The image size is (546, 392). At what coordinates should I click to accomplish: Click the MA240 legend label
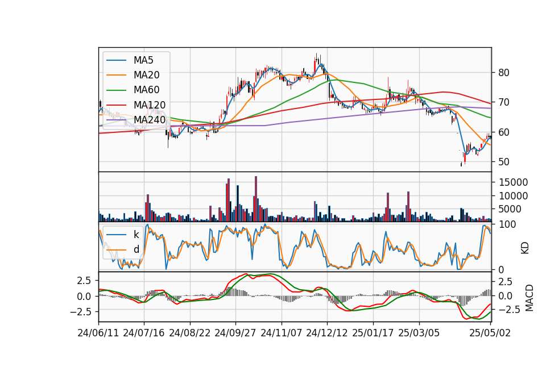(x=150, y=120)
